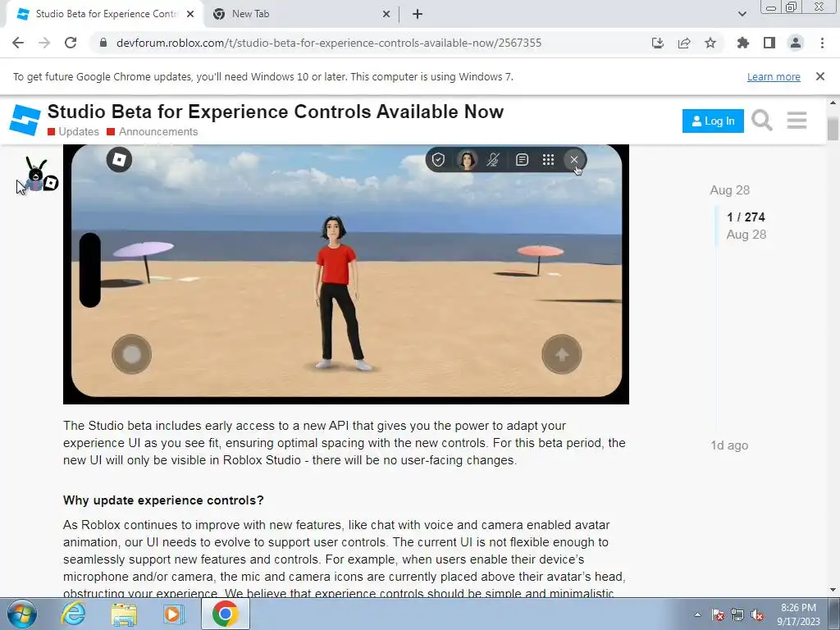The height and width of the screenshot is (630, 840).
Task: Click the scrollbar down arrow
Action: point(833,590)
